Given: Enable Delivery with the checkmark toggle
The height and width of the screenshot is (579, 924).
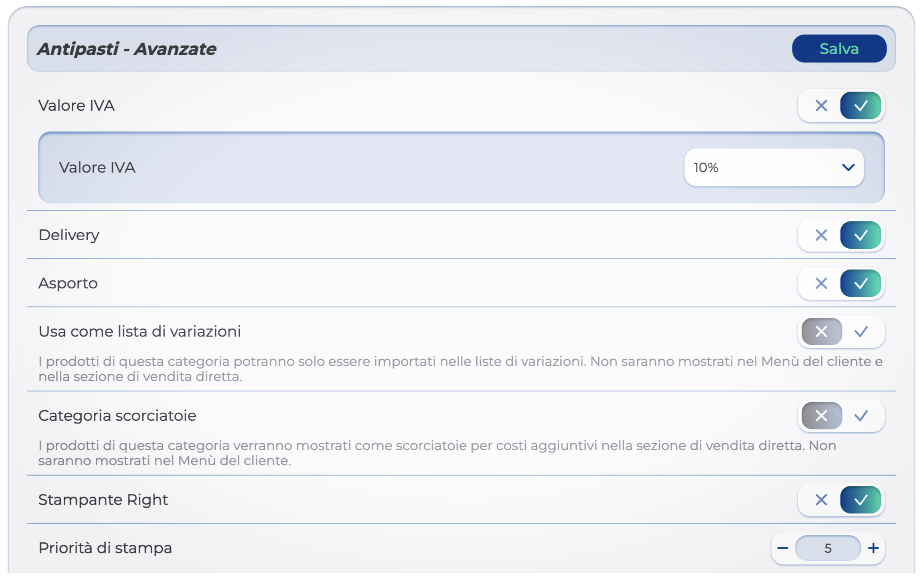Looking at the screenshot, I should click(x=860, y=235).
